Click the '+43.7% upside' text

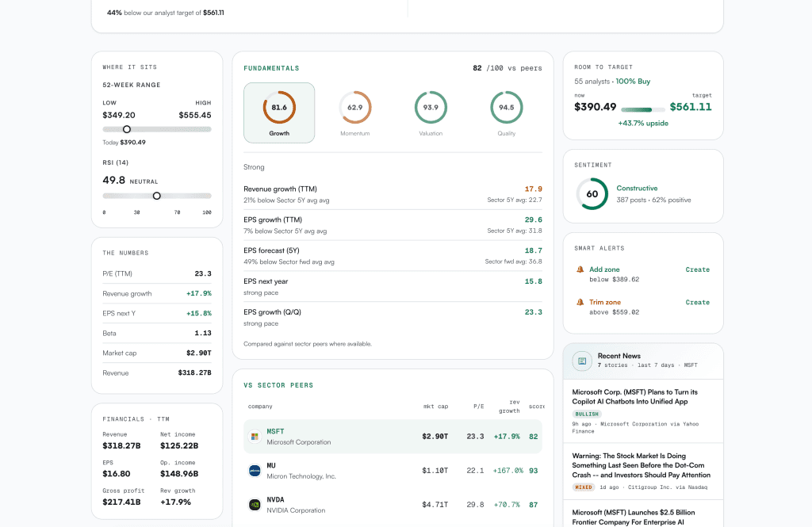point(642,123)
